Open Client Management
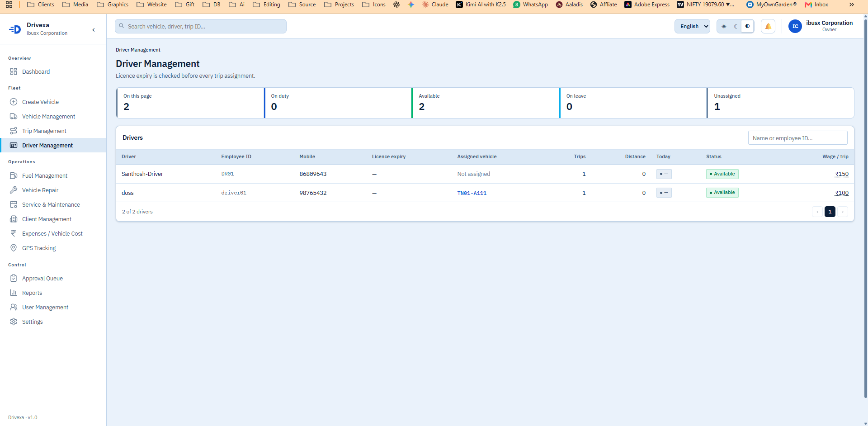 [53, 219]
